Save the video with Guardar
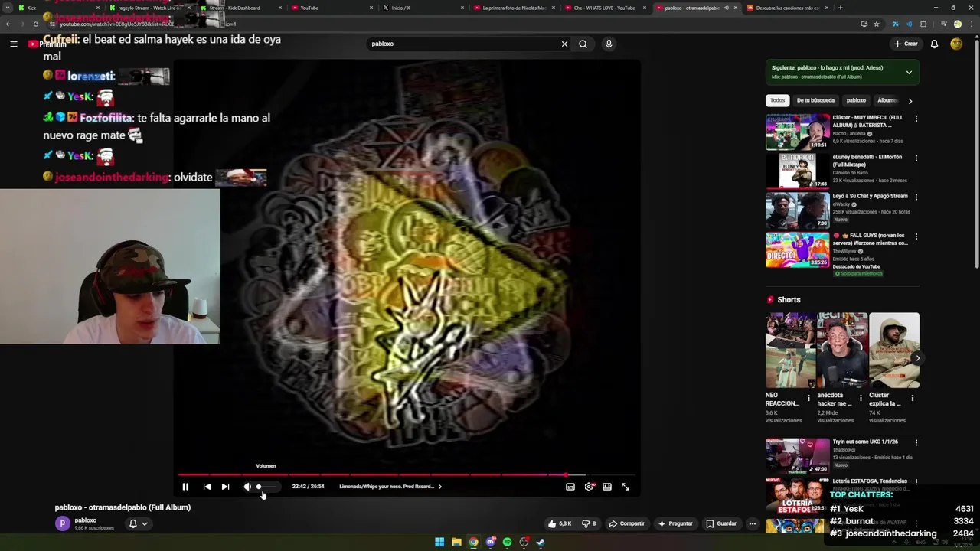The height and width of the screenshot is (551, 980). click(x=721, y=523)
